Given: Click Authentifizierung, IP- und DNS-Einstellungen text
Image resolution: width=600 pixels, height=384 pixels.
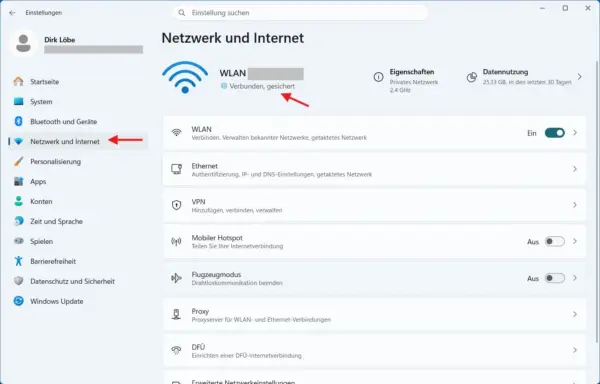Looking at the screenshot, I should click(x=282, y=174).
